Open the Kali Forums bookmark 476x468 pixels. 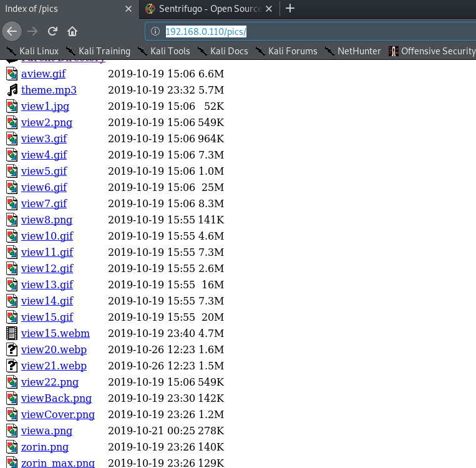tap(286, 51)
